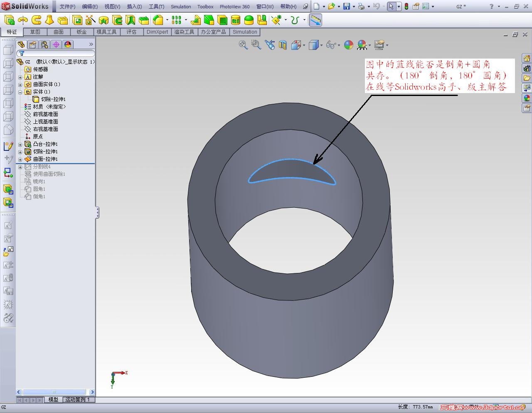Open the ConfigurationManager panel tab
Image resolution: width=532 pixels, height=413 pixels.
(x=44, y=44)
